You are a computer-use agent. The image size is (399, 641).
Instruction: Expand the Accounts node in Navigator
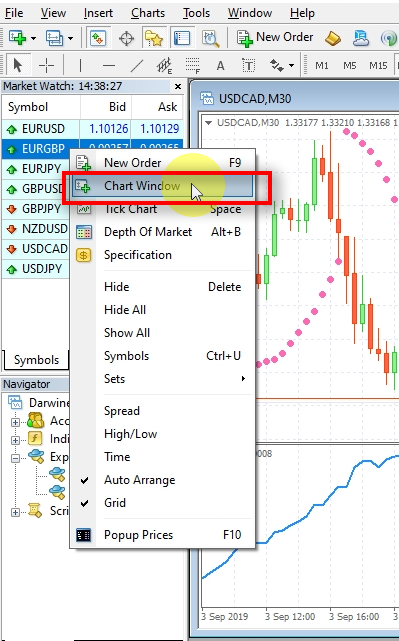15,422
